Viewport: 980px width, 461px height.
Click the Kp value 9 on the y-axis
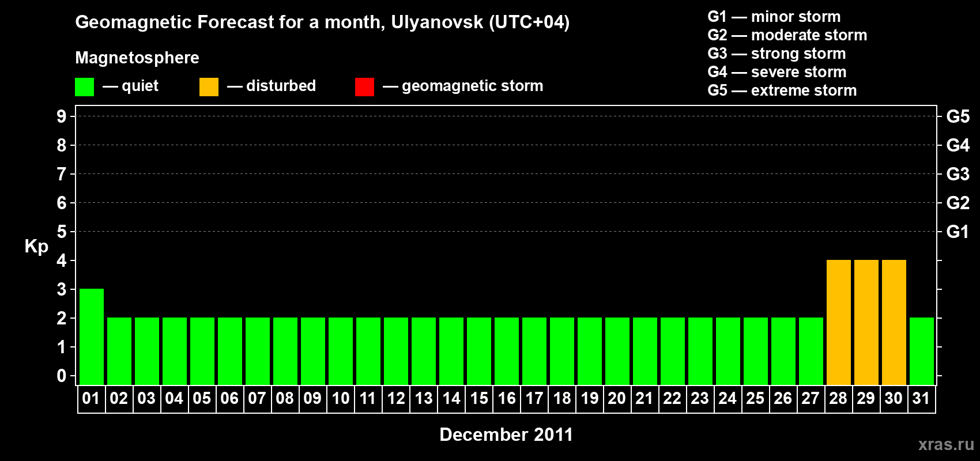click(x=62, y=116)
